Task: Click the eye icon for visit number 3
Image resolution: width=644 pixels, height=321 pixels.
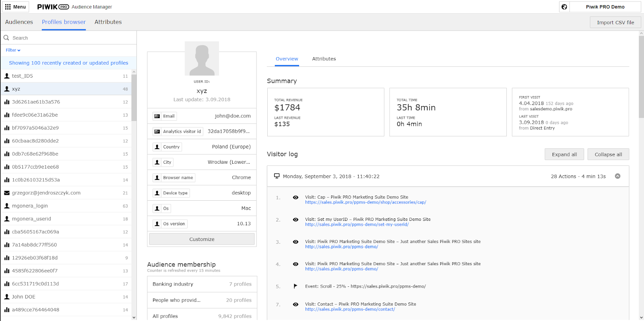Action: point(295,242)
